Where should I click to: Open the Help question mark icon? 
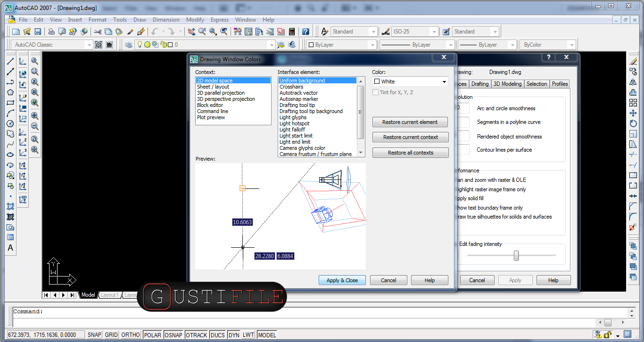pos(305,32)
